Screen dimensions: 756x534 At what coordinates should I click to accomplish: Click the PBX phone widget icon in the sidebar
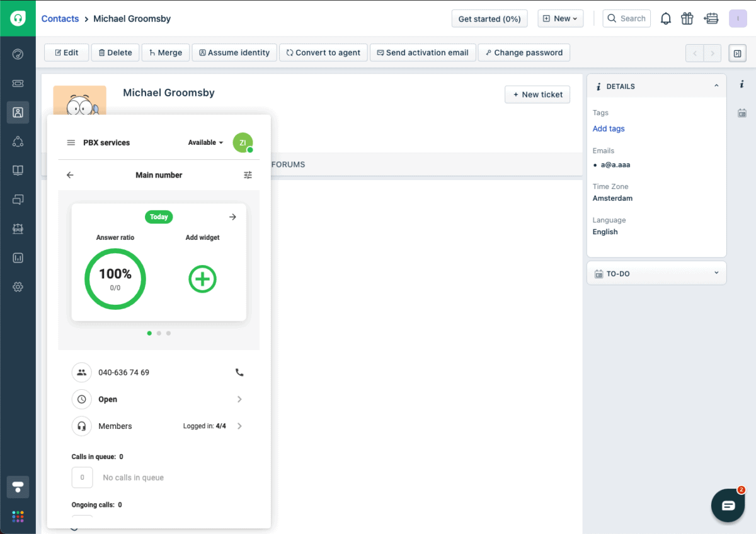pyautogui.click(x=18, y=487)
